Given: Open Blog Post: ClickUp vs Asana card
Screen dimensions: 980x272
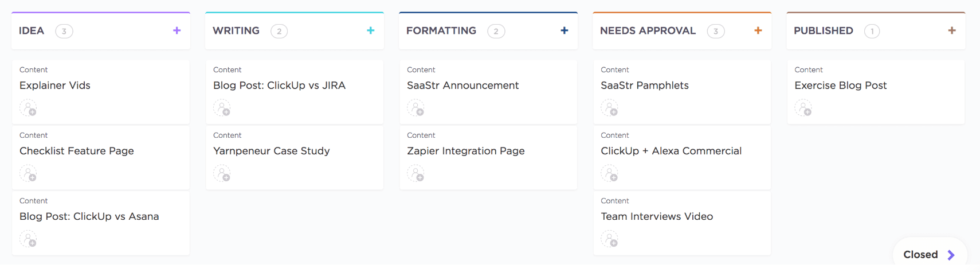Looking at the screenshot, I should click(x=89, y=216).
